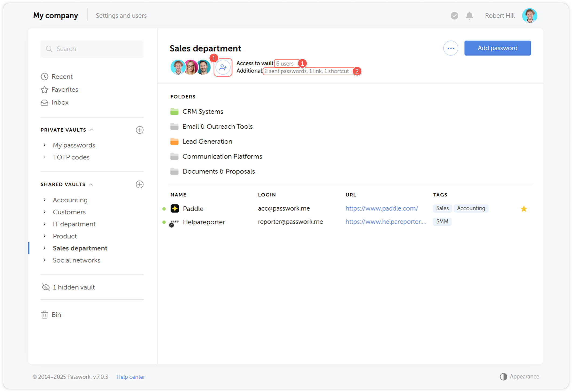
Task: Expand the Accounting vault tree
Action: pos(44,200)
